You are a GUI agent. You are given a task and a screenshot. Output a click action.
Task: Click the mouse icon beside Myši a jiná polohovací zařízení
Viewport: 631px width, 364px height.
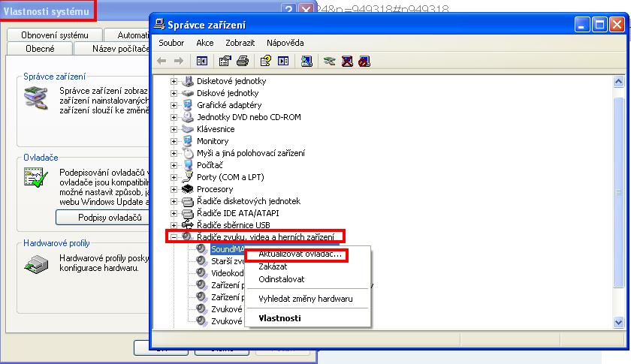click(x=188, y=153)
